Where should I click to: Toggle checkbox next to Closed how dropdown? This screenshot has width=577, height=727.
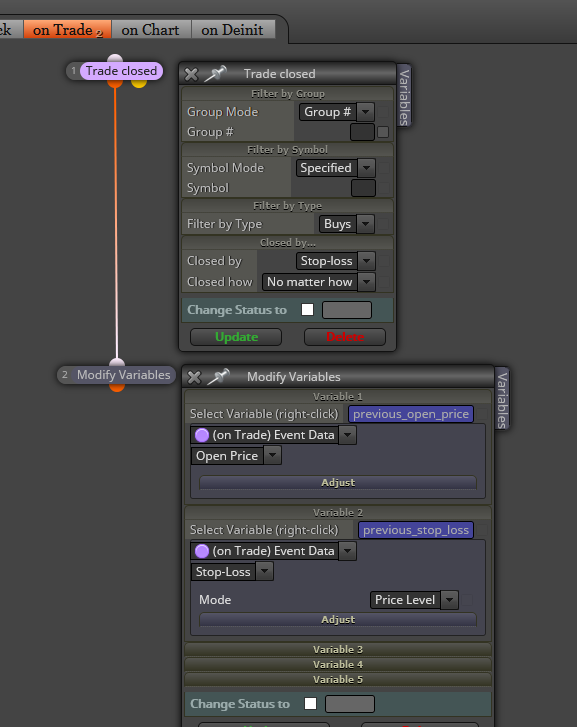(x=384, y=282)
